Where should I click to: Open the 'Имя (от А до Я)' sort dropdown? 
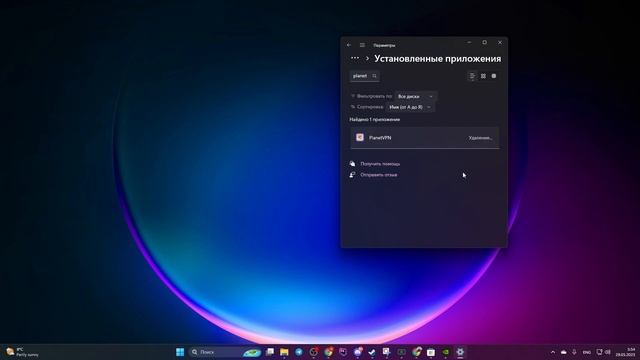[410, 107]
